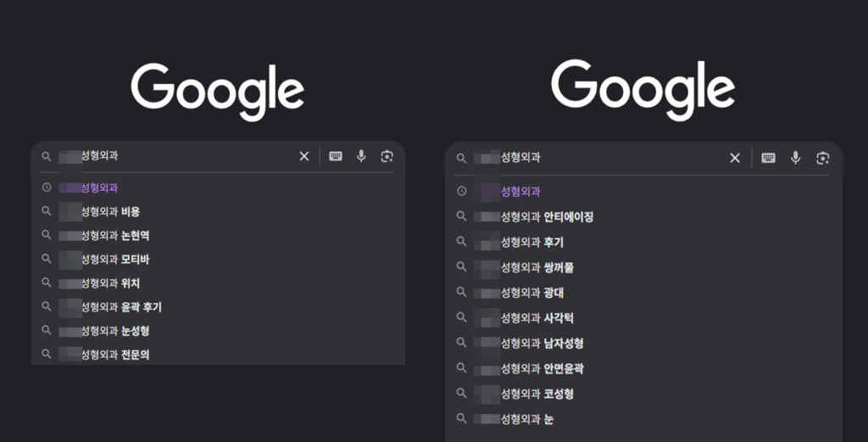Choose right suggestion ending in 사각턱
The width and height of the screenshot is (868, 442).
(x=643, y=318)
